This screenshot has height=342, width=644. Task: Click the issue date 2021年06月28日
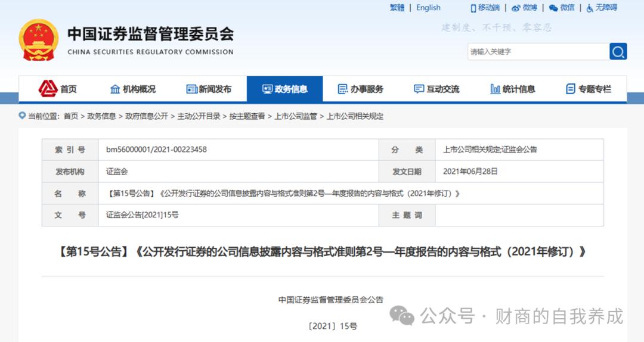point(470,171)
